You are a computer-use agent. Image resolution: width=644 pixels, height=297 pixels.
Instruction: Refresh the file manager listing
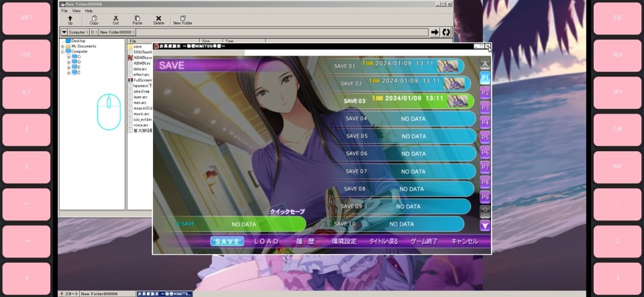[446, 32]
